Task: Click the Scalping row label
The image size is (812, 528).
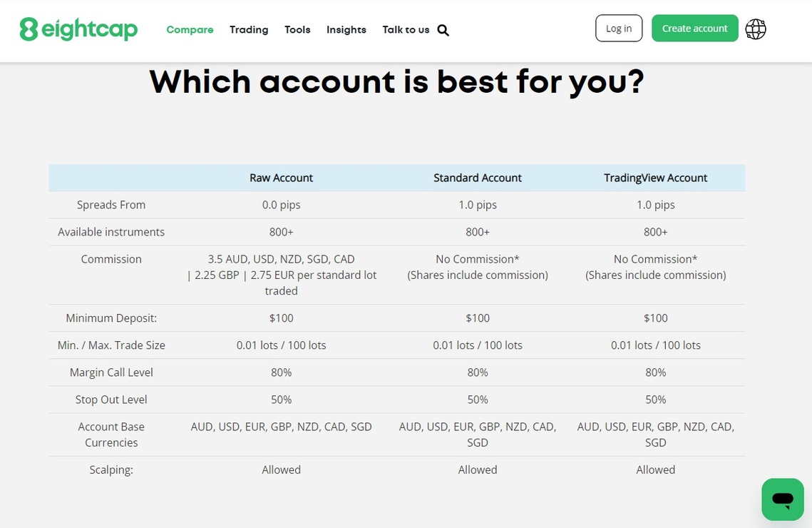Action: point(111,469)
